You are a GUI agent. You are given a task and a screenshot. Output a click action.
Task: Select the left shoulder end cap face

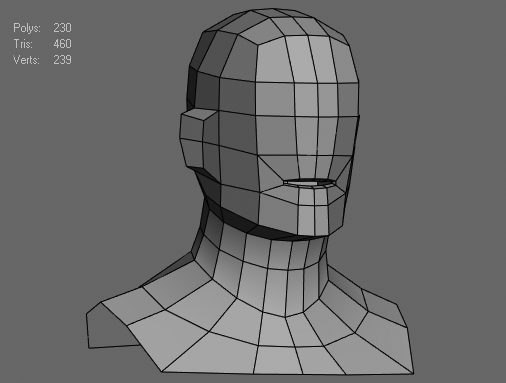(107, 328)
